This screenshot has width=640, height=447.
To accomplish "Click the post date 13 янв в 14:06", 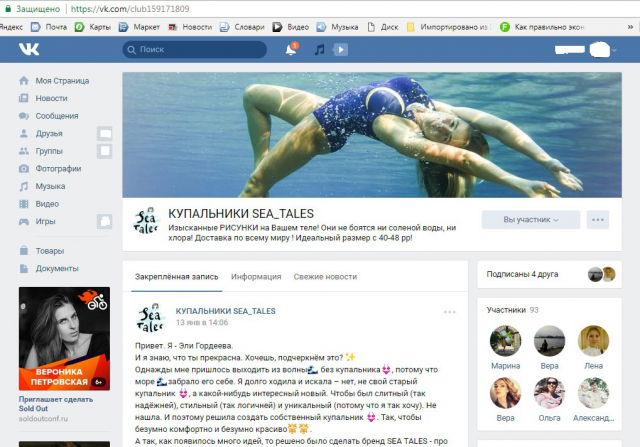I will [x=202, y=322].
